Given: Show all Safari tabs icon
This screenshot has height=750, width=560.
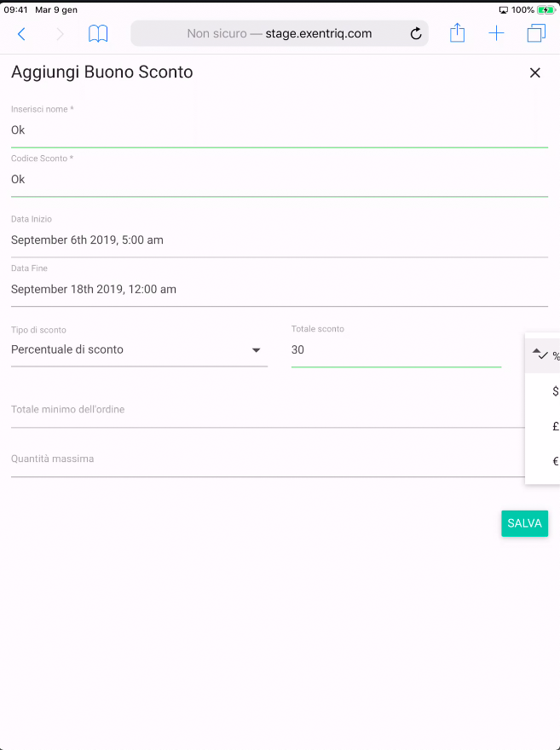Looking at the screenshot, I should [x=536, y=34].
